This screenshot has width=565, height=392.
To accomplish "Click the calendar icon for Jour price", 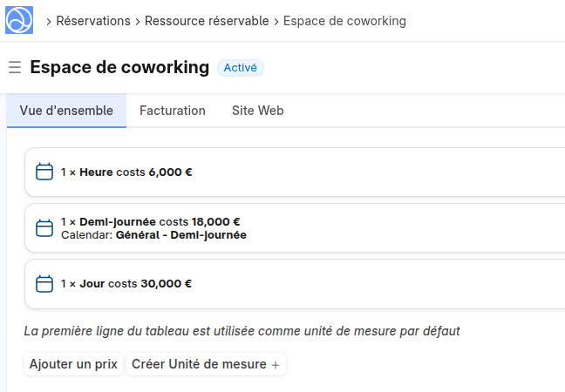I will click(x=44, y=284).
